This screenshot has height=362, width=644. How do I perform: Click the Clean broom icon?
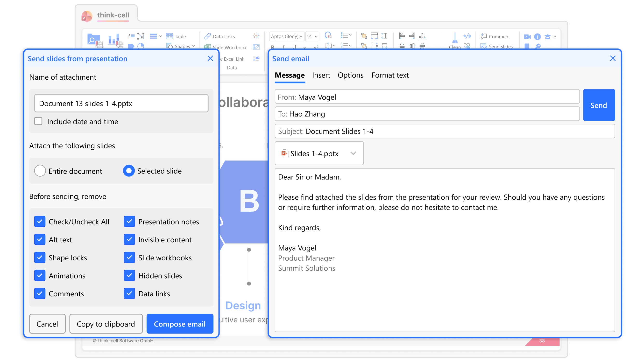coord(454,38)
